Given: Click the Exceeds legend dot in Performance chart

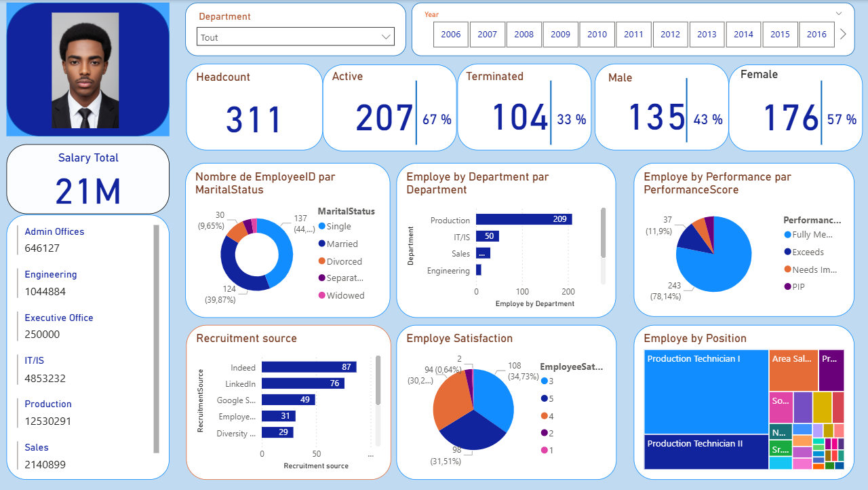Looking at the screenshot, I should 787,252.
